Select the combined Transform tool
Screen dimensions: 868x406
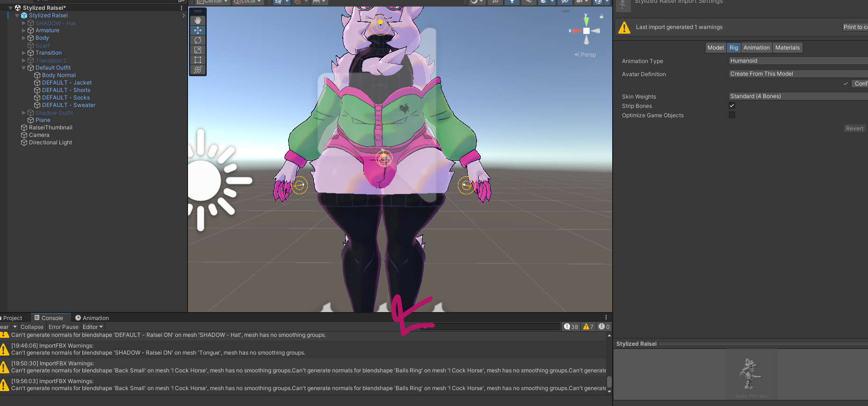198,70
